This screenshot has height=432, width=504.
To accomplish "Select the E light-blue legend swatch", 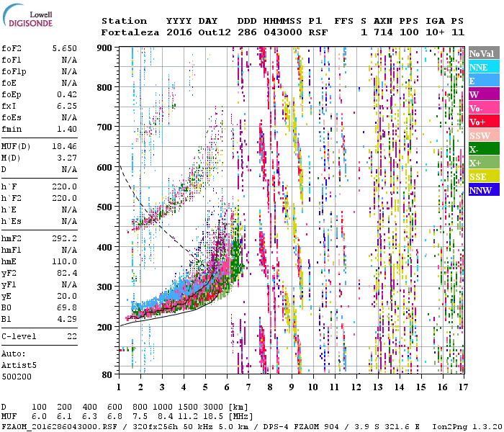I will 484,81.
